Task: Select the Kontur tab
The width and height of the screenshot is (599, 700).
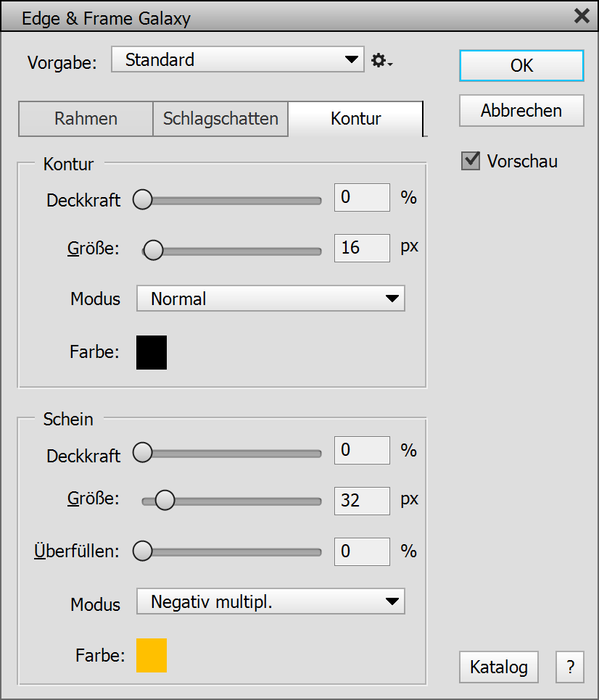Action: pos(355,119)
